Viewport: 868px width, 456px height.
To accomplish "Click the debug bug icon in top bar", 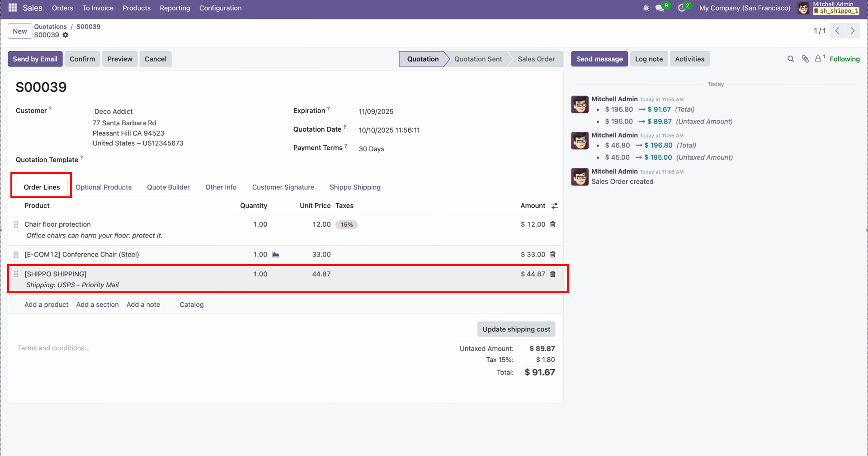I will (x=646, y=8).
